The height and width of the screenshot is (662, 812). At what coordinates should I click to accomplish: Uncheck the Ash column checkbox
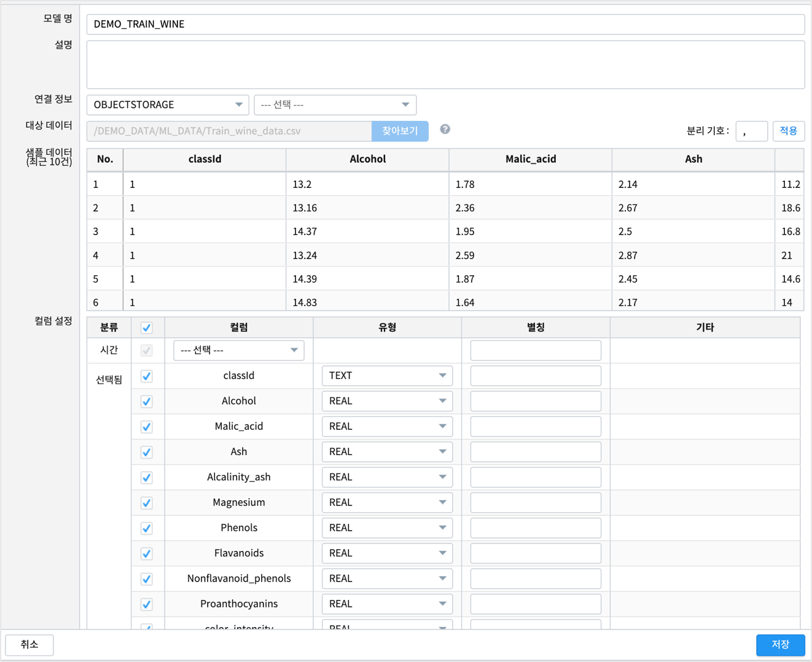click(x=147, y=452)
